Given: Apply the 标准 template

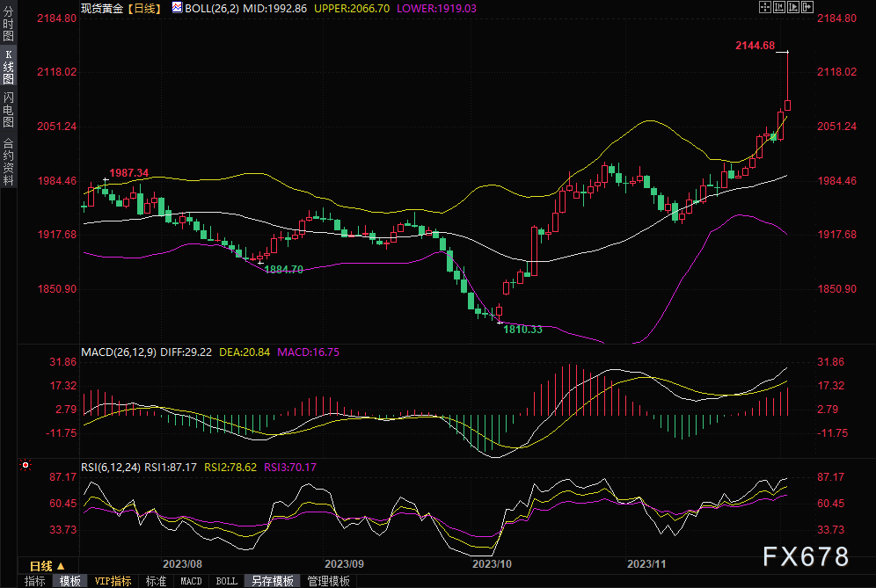Looking at the screenshot, I should point(156,581).
